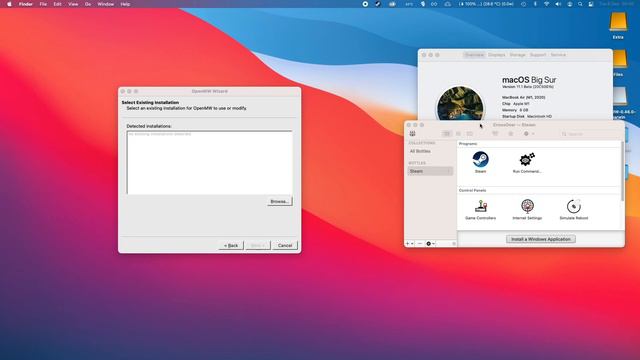The width and height of the screenshot is (640, 360).
Task: Click Simulate Reboot control panel icon
Action: click(573, 206)
